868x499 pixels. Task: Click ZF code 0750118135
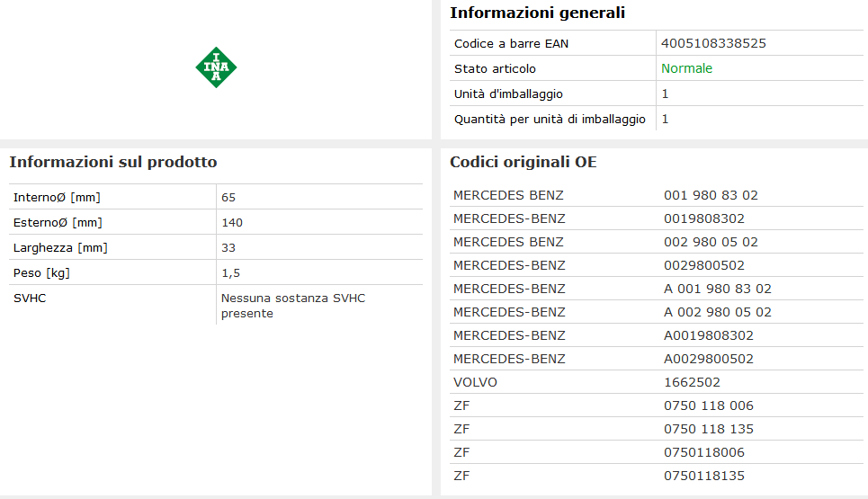click(x=704, y=476)
